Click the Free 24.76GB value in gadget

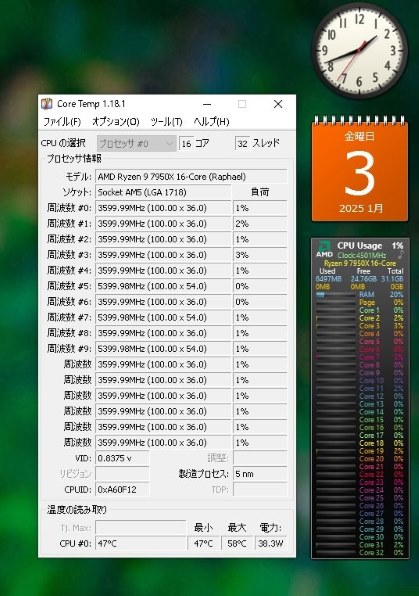(x=363, y=279)
